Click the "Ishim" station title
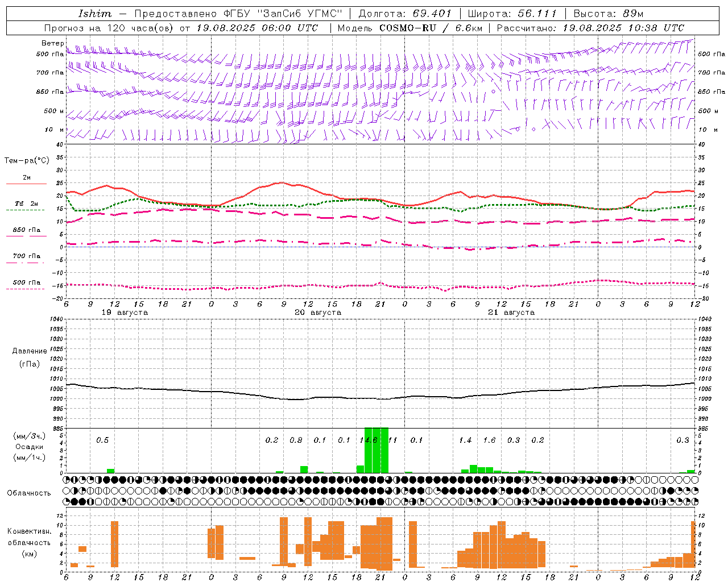Screen dimensions: 728x582 coord(95,14)
